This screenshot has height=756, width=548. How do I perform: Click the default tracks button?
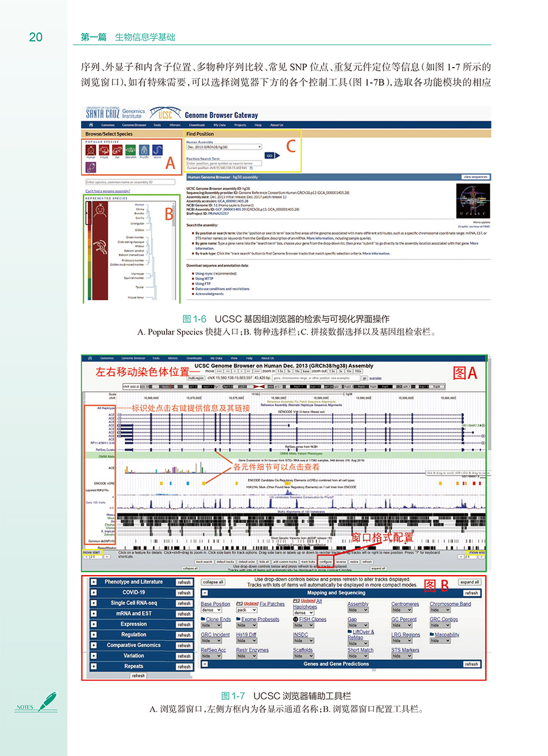[x=226, y=562]
